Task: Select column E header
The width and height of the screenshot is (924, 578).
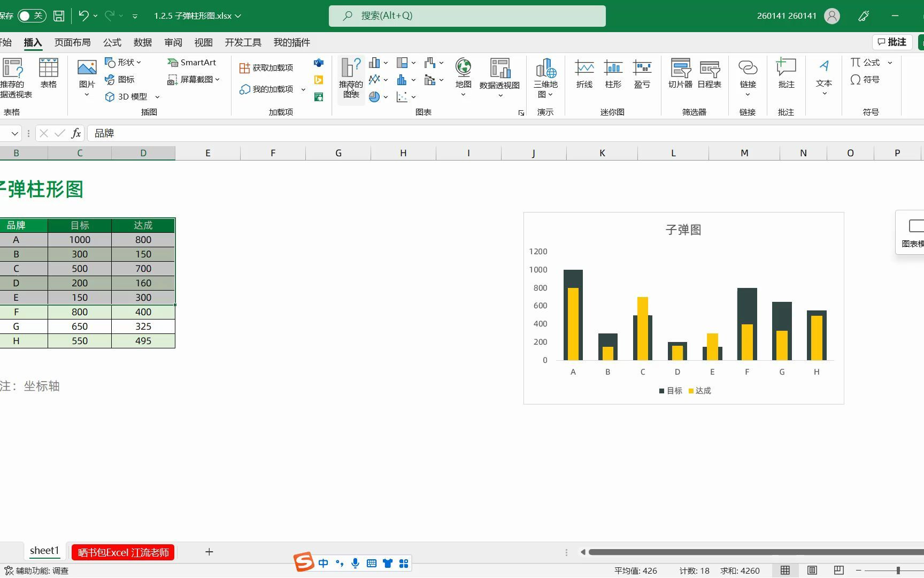Action: 207,153
